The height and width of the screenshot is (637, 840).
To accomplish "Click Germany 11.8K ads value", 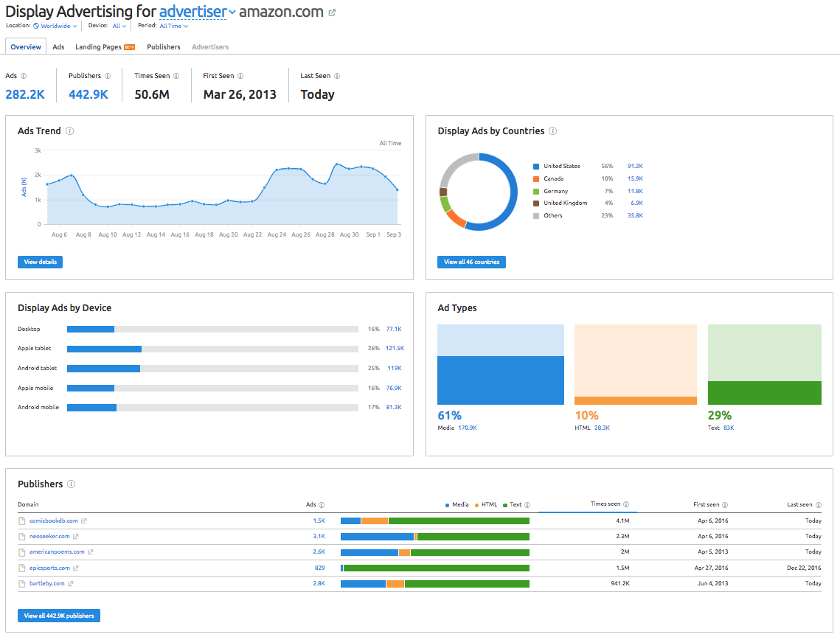I will (x=636, y=191).
